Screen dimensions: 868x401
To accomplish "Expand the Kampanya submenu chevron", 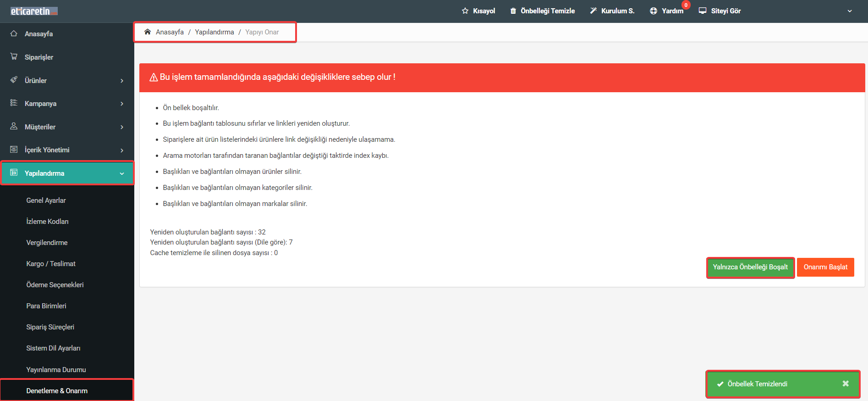I will (122, 104).
